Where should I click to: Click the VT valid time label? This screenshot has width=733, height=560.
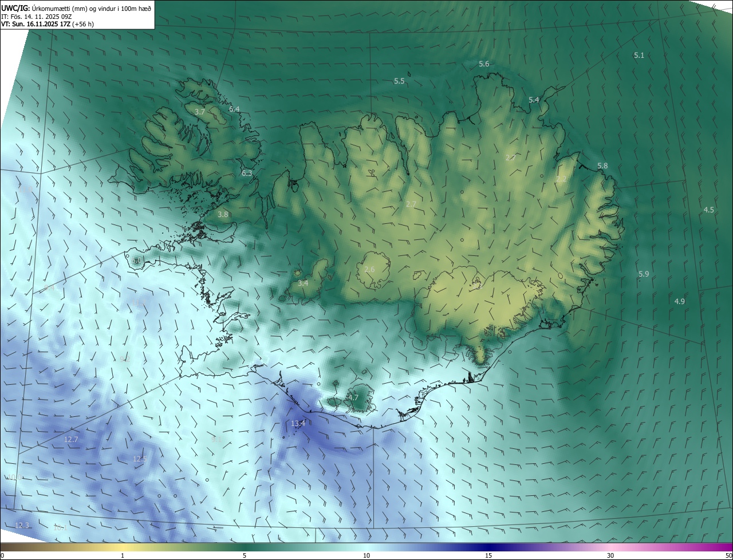click(48, 24)
